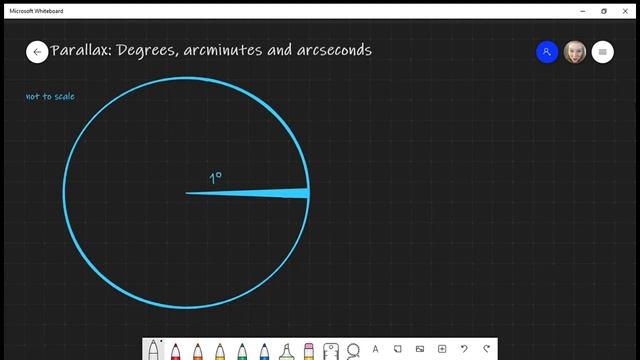
Task: Click the 1° label
Action: point(216,178)
